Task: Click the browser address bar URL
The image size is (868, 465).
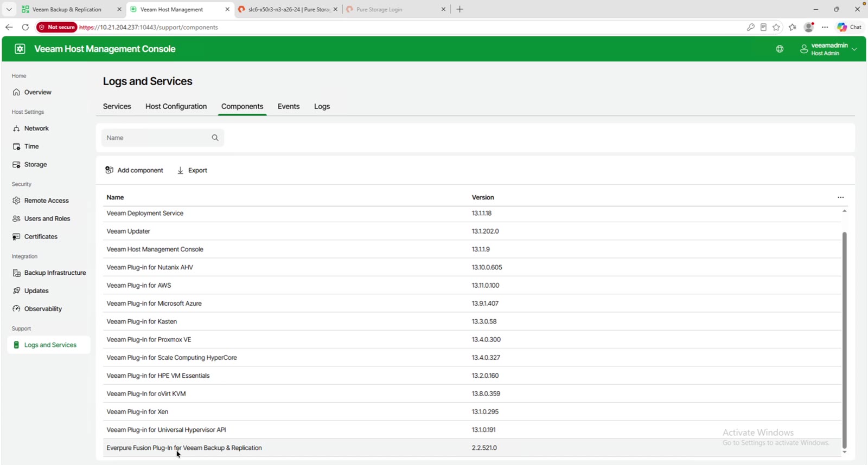Action: (x=149, y=27)
